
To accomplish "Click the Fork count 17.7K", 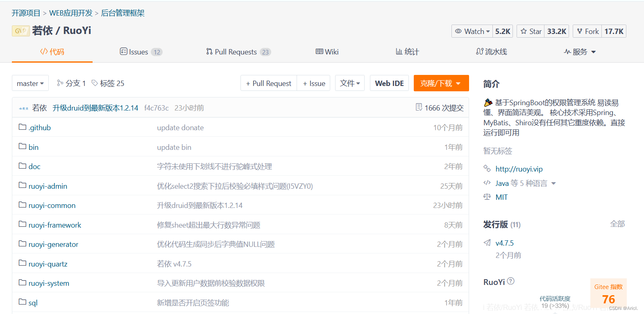I will pyautogui.click(x=614, y=31).
